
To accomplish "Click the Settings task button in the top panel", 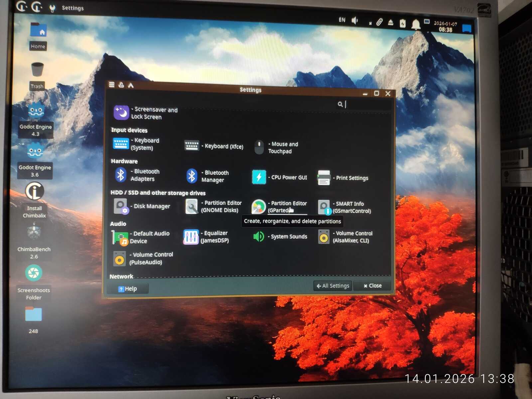I will click(66, 8).
